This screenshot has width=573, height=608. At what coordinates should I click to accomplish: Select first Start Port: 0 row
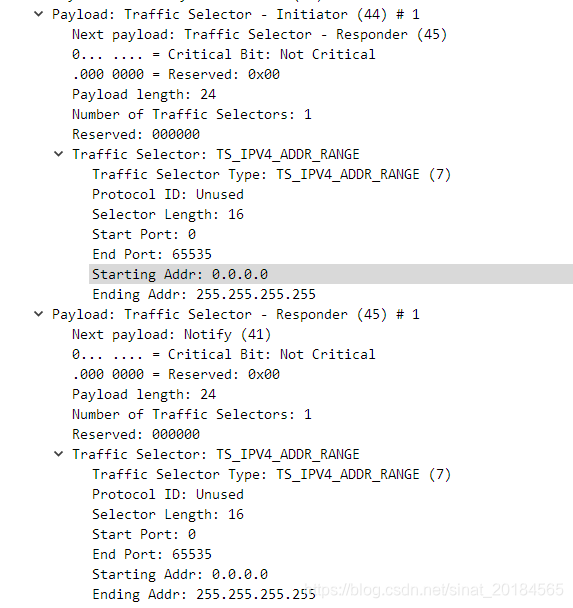click(x=144, y=234)
